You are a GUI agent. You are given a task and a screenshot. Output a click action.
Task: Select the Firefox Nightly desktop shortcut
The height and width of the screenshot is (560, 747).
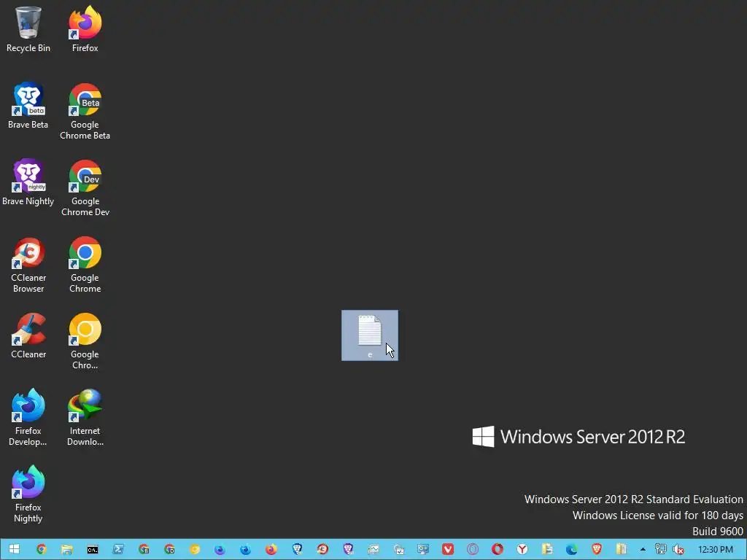coord(28,494)
